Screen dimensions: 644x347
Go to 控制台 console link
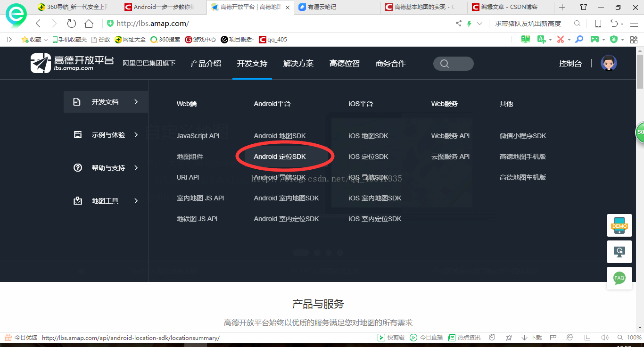pyautogui.click(x=570, y=63)
